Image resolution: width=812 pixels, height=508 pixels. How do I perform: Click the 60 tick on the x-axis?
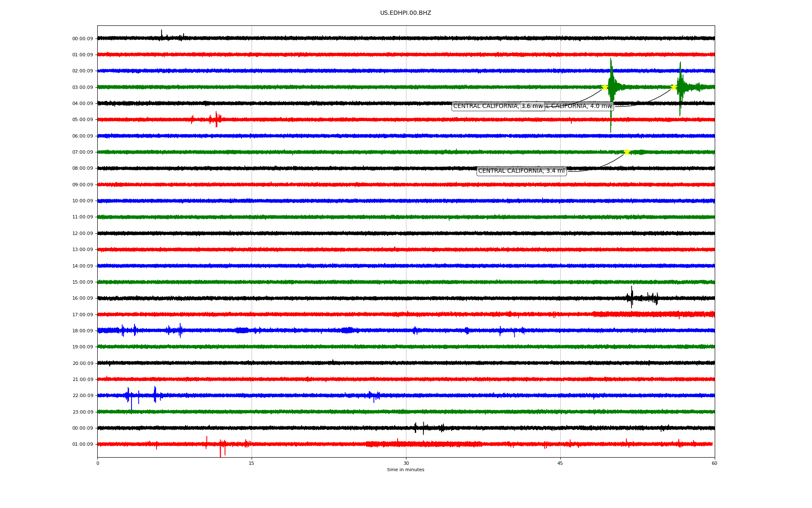pos(714,463)
